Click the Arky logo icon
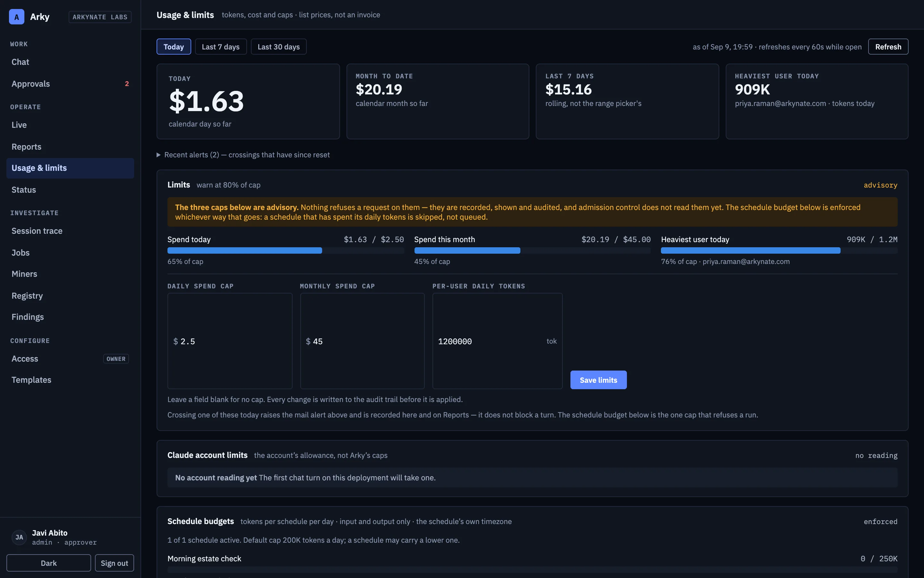 click(16, 17)
